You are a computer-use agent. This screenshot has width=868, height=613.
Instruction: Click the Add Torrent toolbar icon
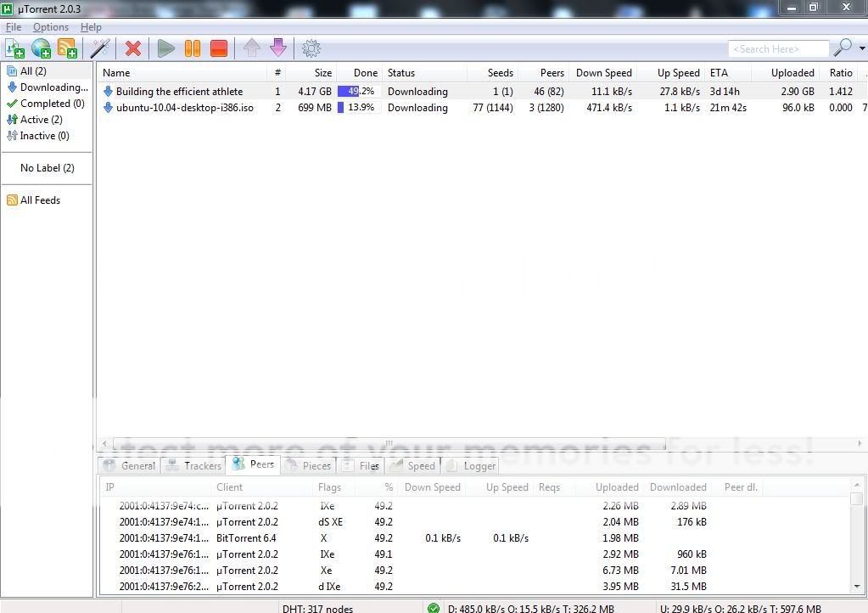coord(14,48)
